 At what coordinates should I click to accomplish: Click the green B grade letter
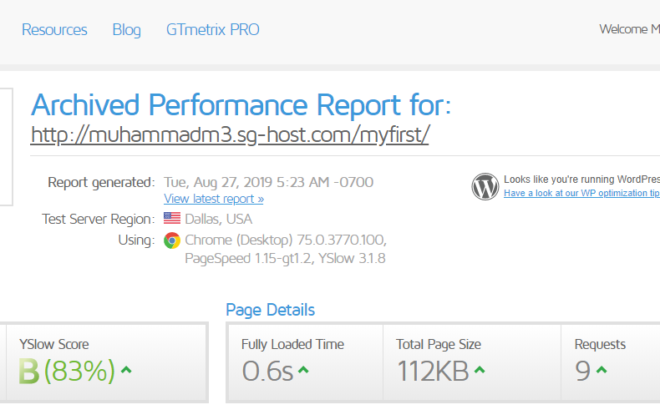click(29, 371)
